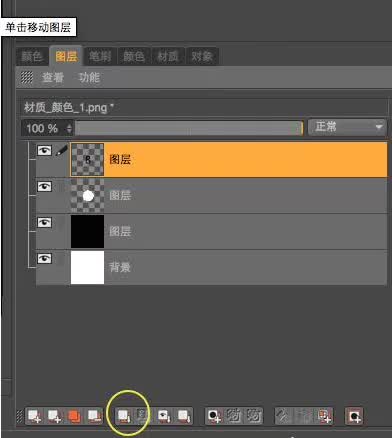Click the solid black layer thumbnail
Screen dimensions: 392x438
[x=87, y=231]
